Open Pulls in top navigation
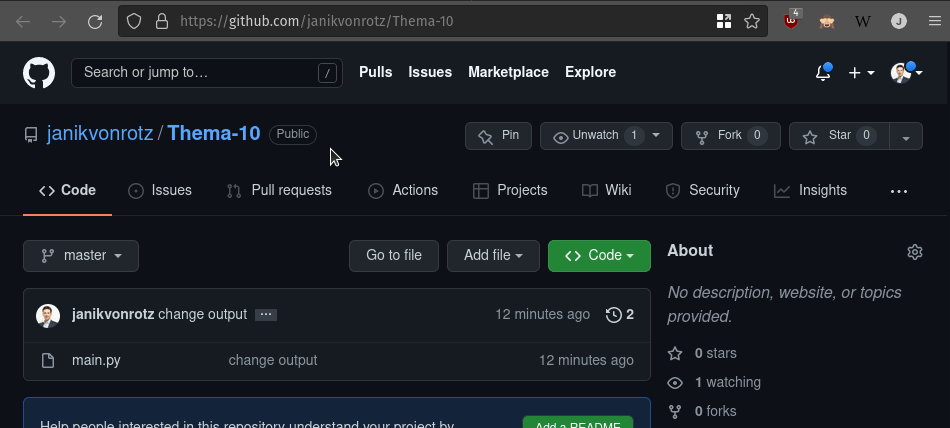This screenshot has width=950, height=428. pos(376,72)
